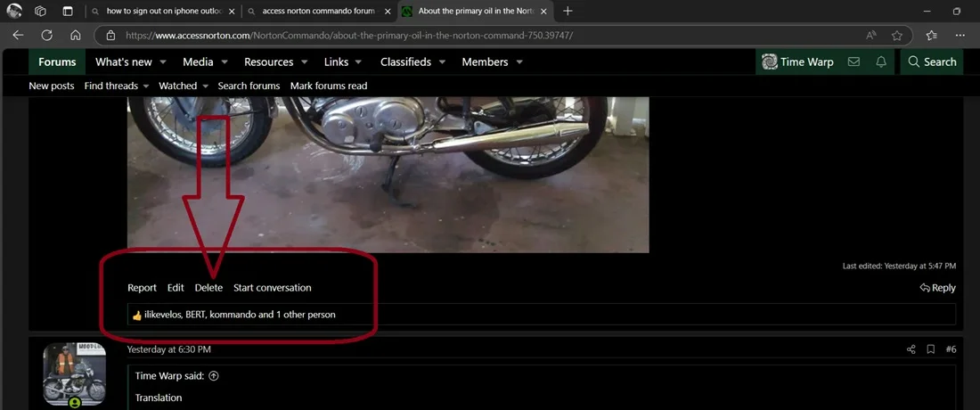The height and width of the screenshot is (410, 980).
Task: Go to New posts
Action: tap(52, 86)
